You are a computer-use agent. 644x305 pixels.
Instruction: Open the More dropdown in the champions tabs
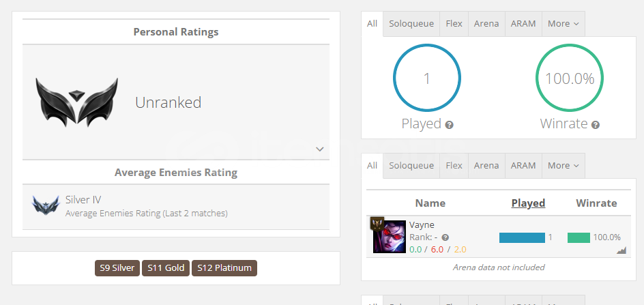pos(563,166)
